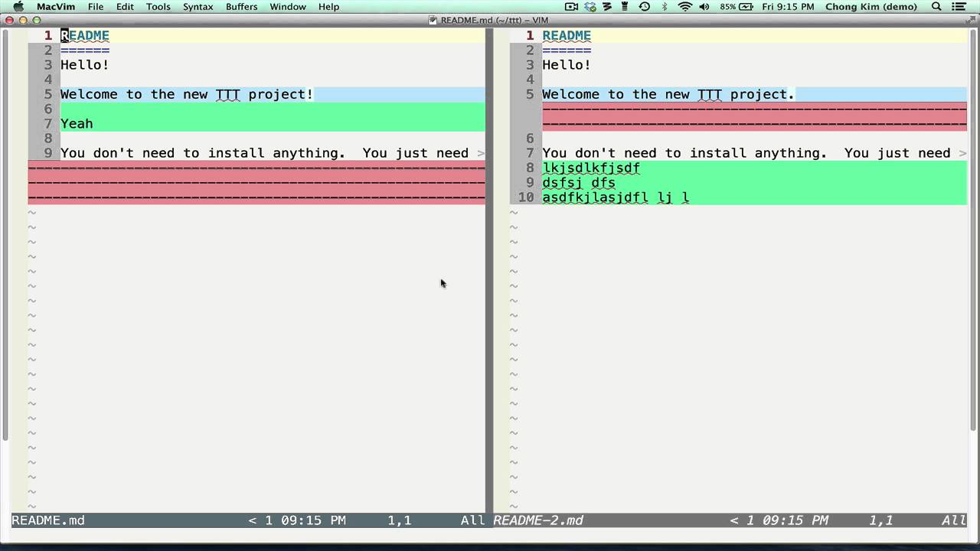
Task: Open the volume control in menu bar
Action: pyautogui.click(x=705, y=7)
